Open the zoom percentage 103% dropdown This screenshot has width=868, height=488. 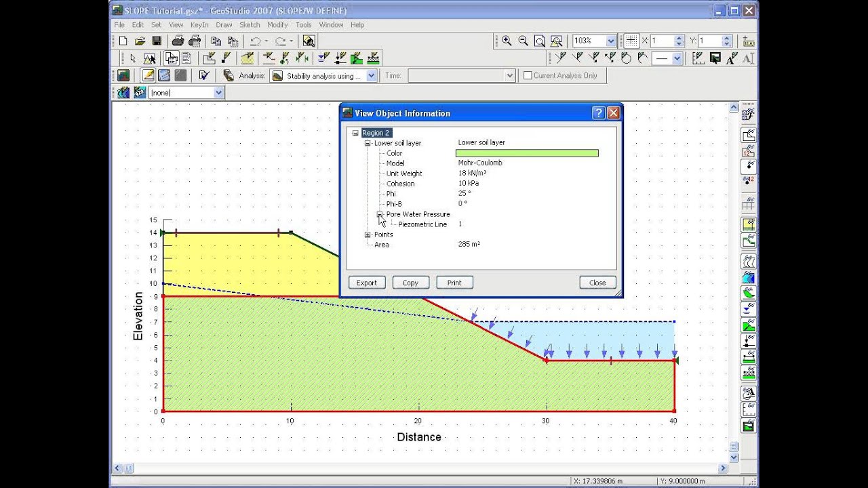click(611, 41)
